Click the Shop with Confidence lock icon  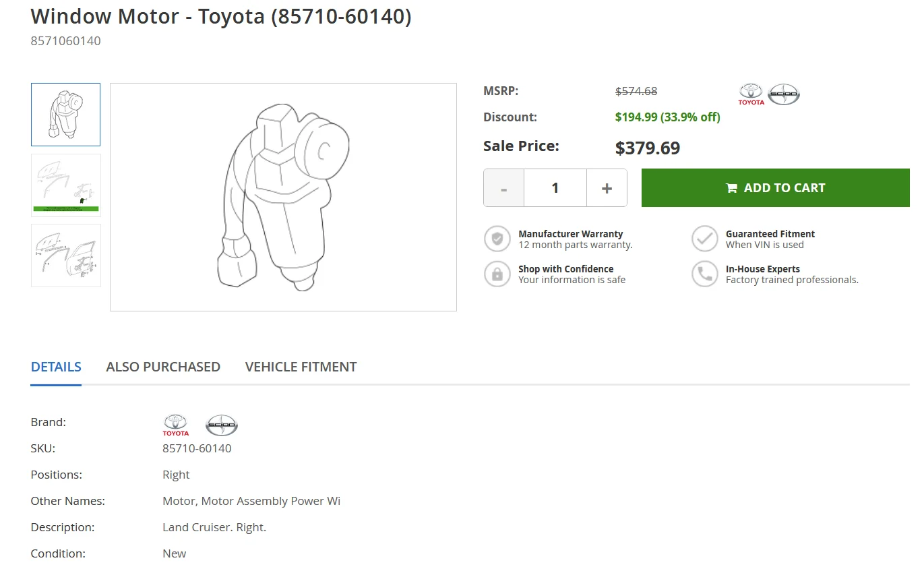(x=497, y=274)
